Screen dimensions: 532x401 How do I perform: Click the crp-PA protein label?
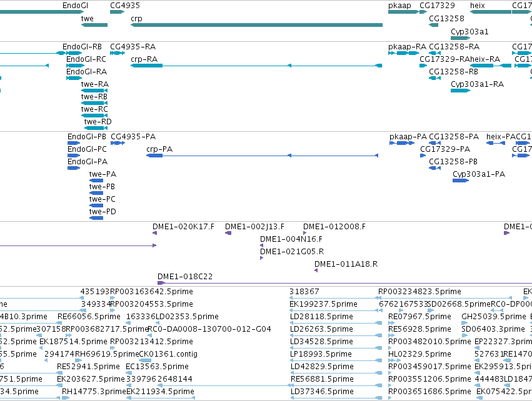click(x=159, y=149)
